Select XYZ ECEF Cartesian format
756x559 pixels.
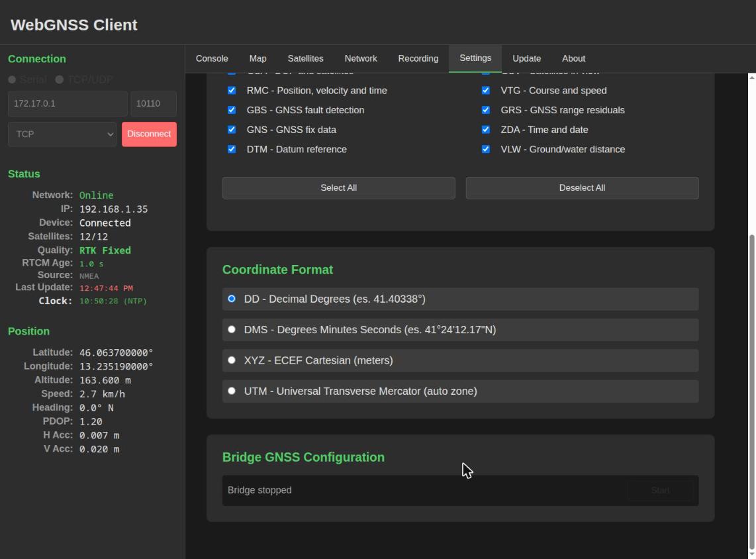pyautogui.click(x=232, y=360)
